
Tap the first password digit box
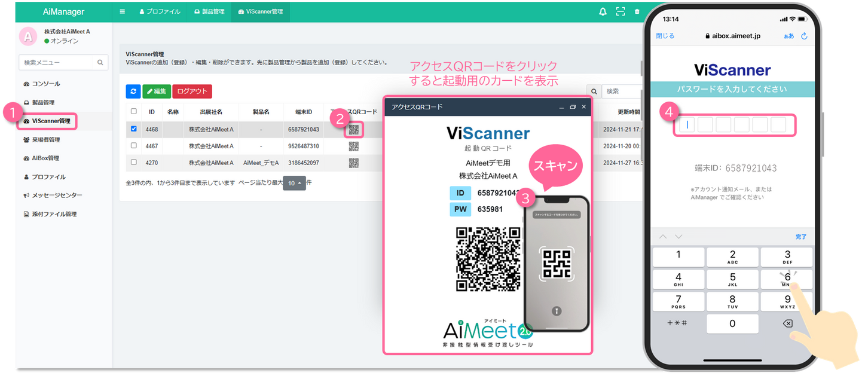tap(687, 125)
